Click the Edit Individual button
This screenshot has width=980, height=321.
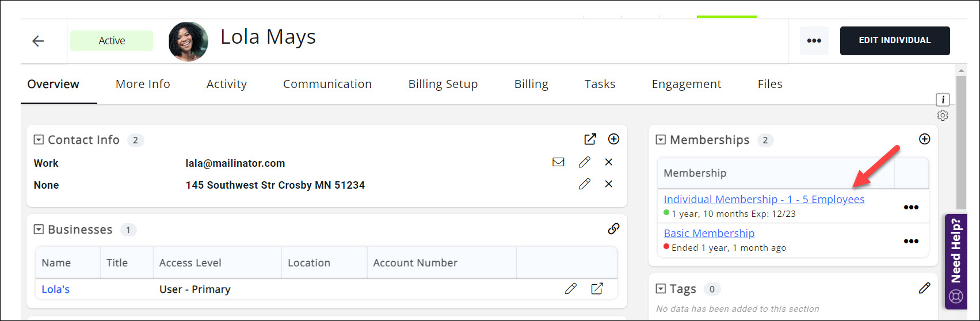tap(894, 41)
